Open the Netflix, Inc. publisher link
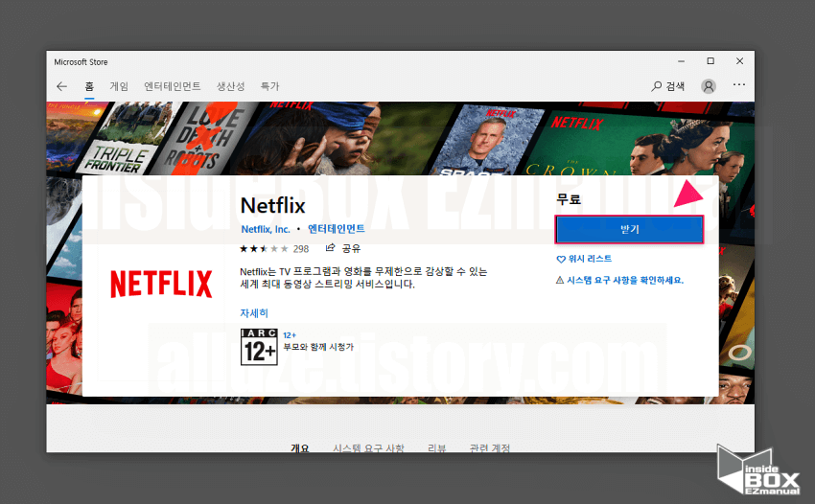The width and height of the screenshot is (815, 504). [x=266, y=229]
